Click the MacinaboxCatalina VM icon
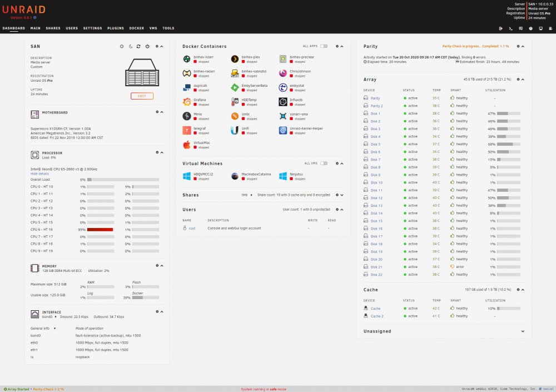556x392 pixels. tap(235, 176)
